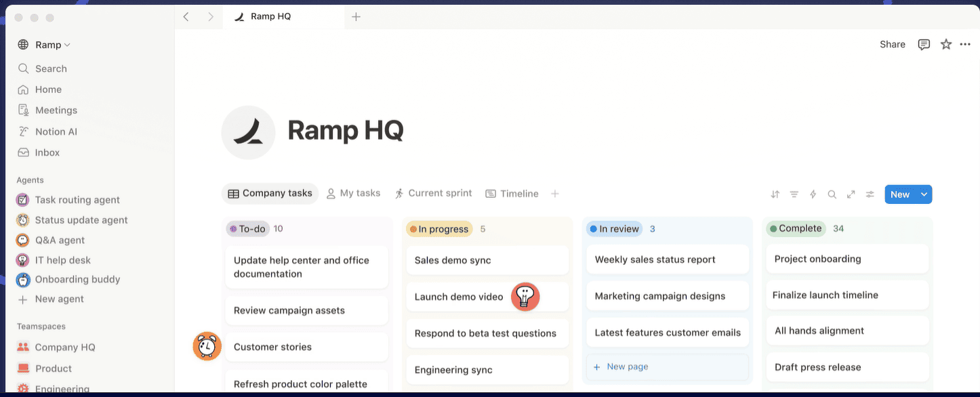Click the blue New button

(x=899, y=194)
